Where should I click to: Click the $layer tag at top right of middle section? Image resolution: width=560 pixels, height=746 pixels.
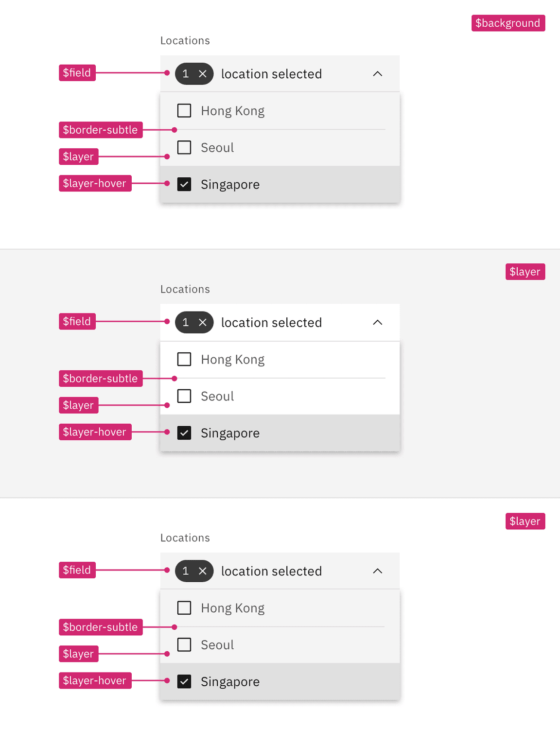point(525,271)
